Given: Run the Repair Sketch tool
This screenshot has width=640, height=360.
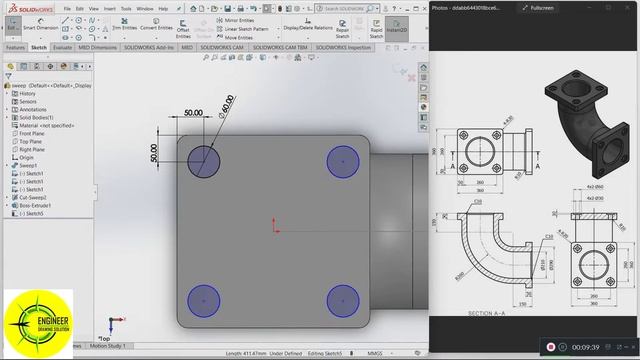Looking at the screenshot, I should 342,29.
